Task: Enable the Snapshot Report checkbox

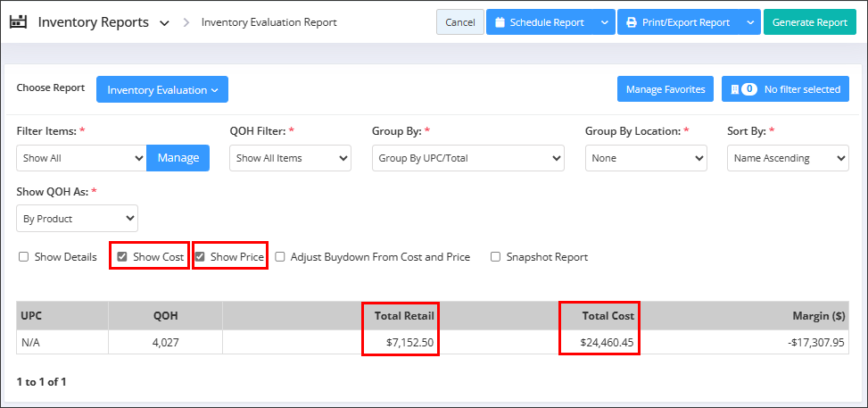Action: click(x=496, y=256)
